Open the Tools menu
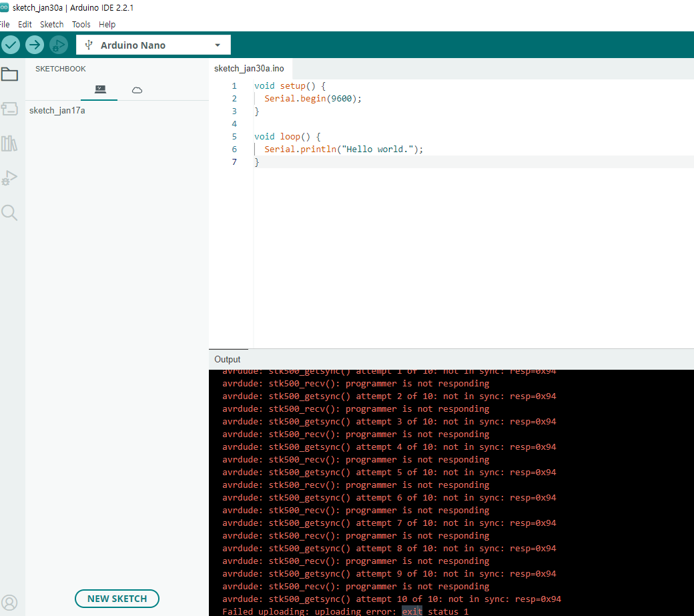 [x=81, y=24]
